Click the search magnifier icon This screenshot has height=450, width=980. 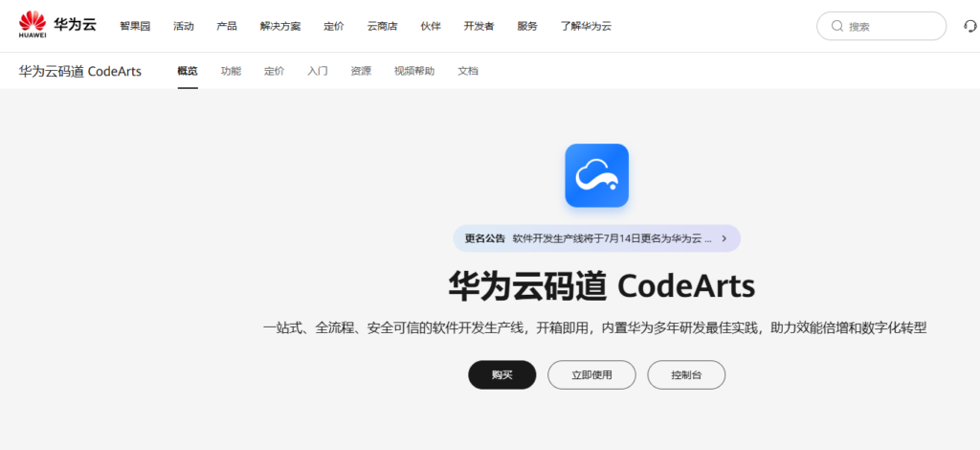click(836, 26)
